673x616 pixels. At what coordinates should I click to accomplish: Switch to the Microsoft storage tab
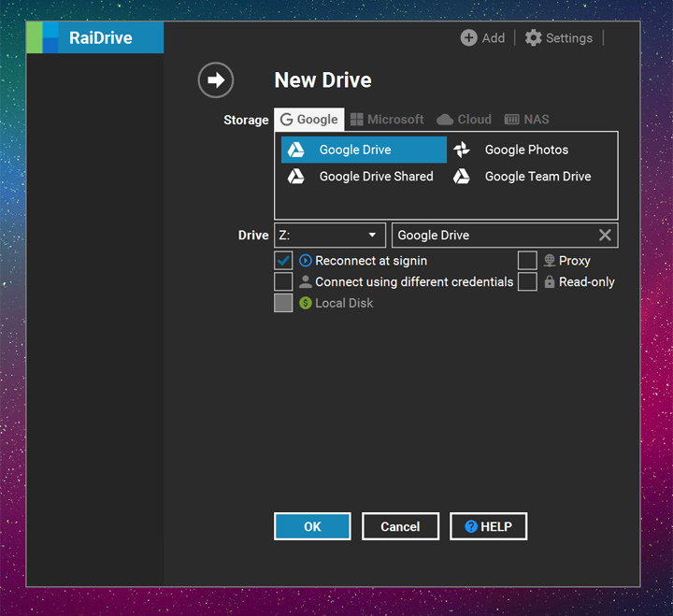point(387,120)
